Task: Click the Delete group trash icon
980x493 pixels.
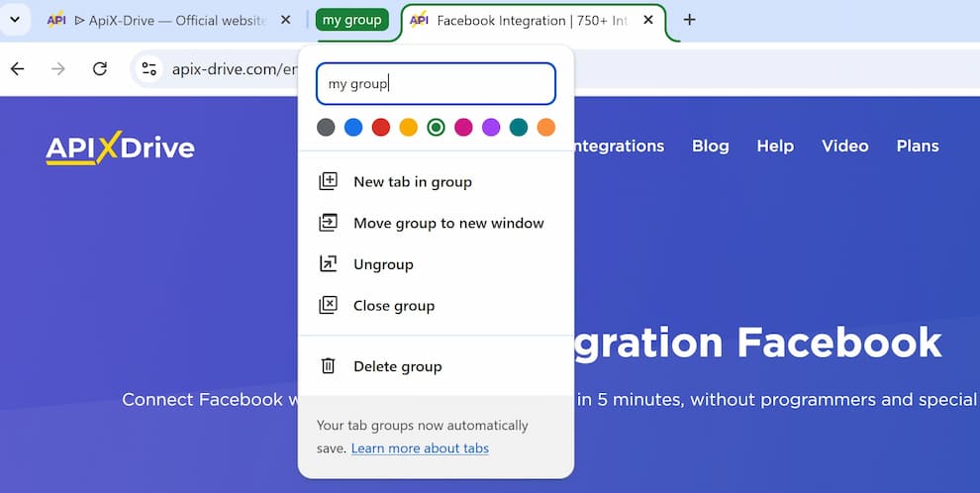Action: pyautogui.click(x=328, y=365)
